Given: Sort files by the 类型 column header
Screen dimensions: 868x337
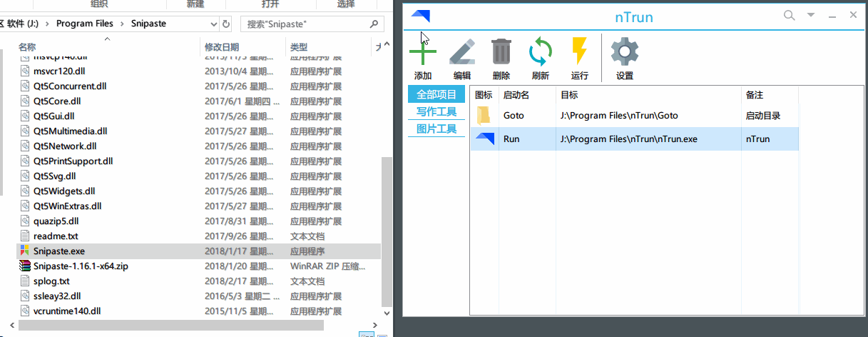Looking at the screenshot, I should point(299,47).
